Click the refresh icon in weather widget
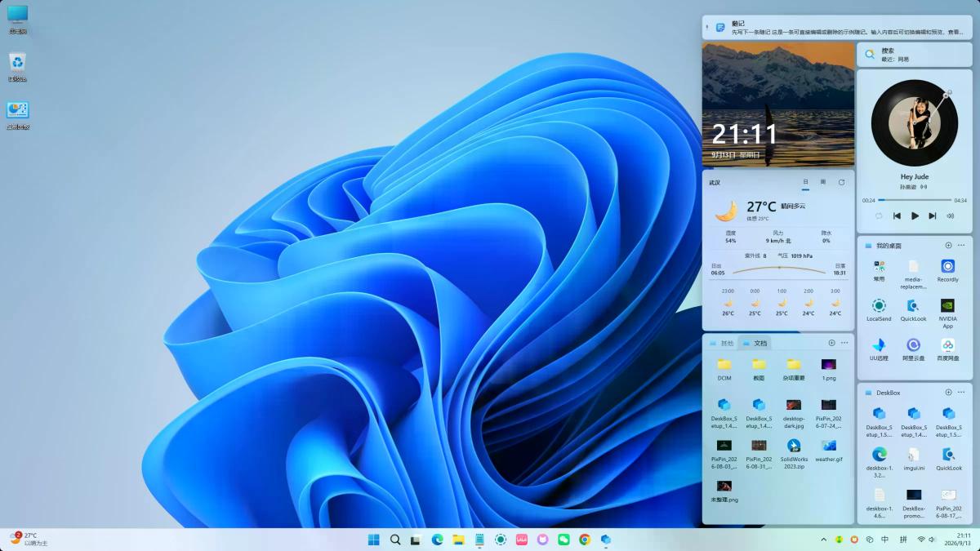This screenshot has height=551, width=980. [x=841, y=182]
